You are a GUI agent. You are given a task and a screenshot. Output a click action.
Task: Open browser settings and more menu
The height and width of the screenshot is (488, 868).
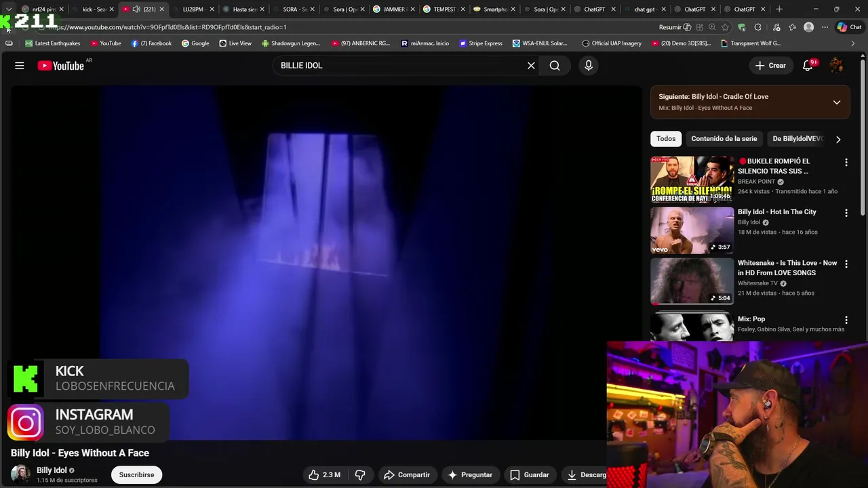click(825, 27)
